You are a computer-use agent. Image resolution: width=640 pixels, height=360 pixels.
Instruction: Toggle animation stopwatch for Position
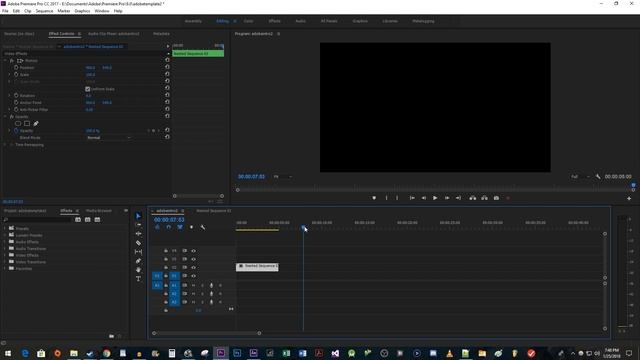pos(16,67)
